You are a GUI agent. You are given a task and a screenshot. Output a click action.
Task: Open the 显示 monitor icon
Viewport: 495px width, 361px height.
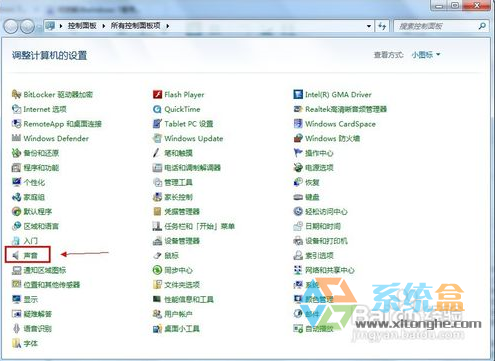[x=16, y=299]
